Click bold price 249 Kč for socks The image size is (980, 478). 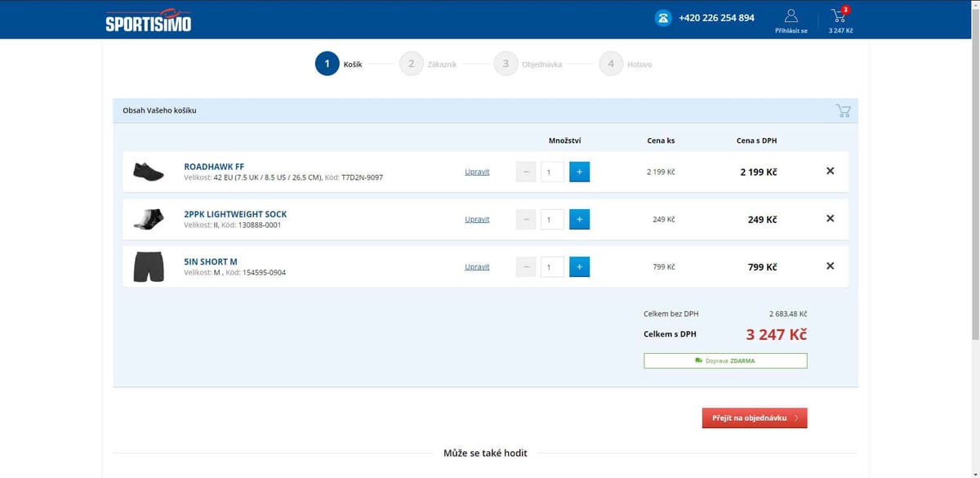point(762,220)
